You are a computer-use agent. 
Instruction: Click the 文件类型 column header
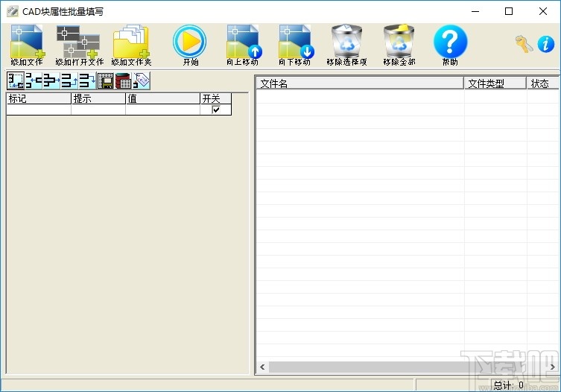(495, 83)
